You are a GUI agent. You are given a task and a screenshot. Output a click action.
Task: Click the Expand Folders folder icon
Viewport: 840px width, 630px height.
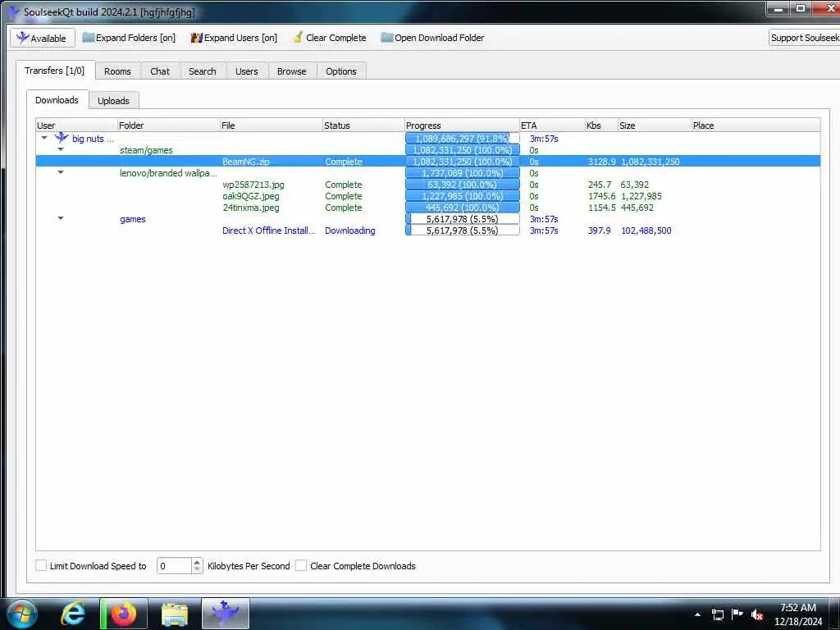pyautogui.click(x=89, y=38)
